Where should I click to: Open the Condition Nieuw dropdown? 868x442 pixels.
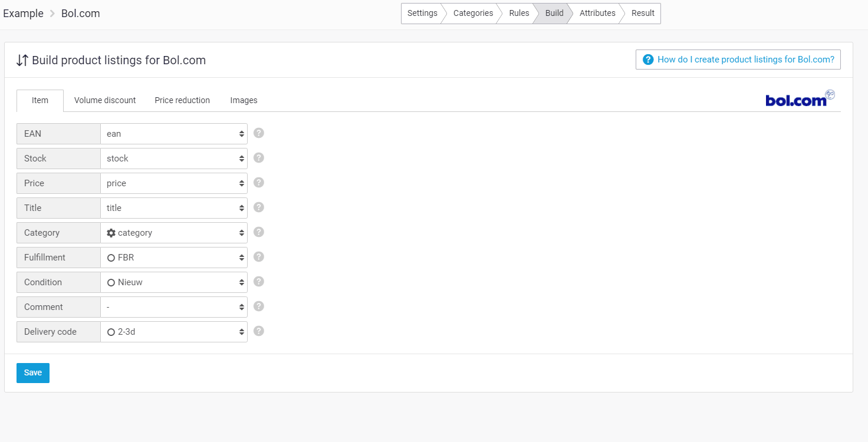(x=174, y=282)
